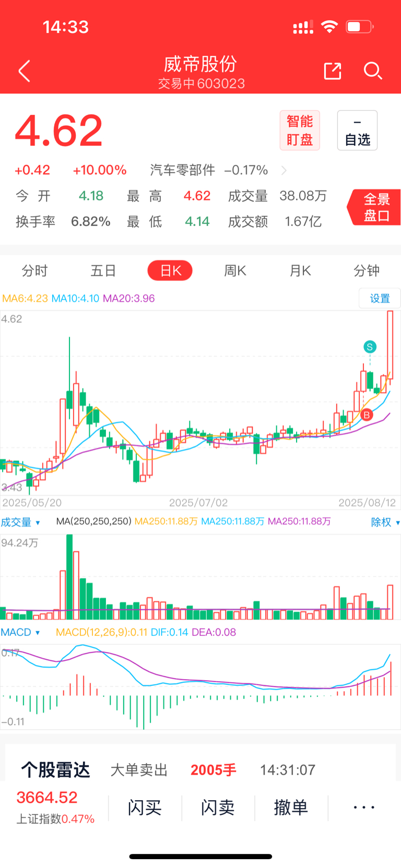Tap the 2025/08/12 date label
This screenshot has width=401, height=868.
[367, 503]
